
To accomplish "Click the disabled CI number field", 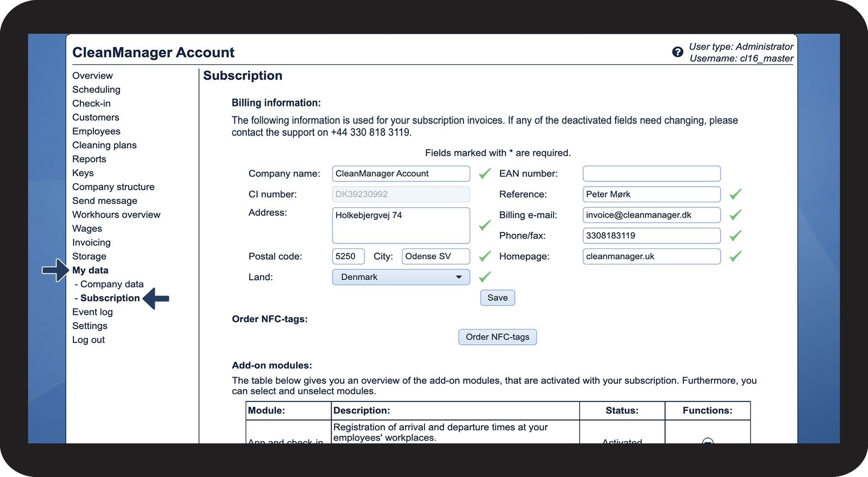I will tap(401, 194).
